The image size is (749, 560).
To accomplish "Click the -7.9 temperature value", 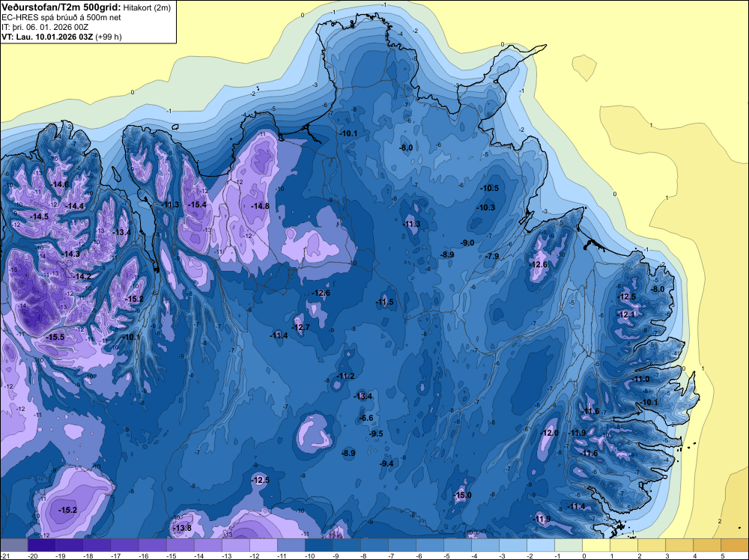I will tap(493, 256).
